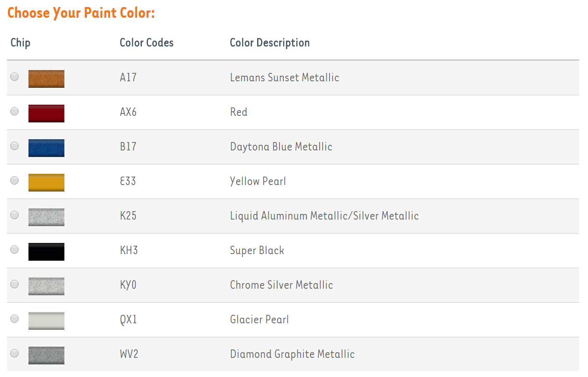This screenshot has height=377, width=588.
Task: Click the orange Lemans Sunset paint chip
Action: (x=46, y=79)
